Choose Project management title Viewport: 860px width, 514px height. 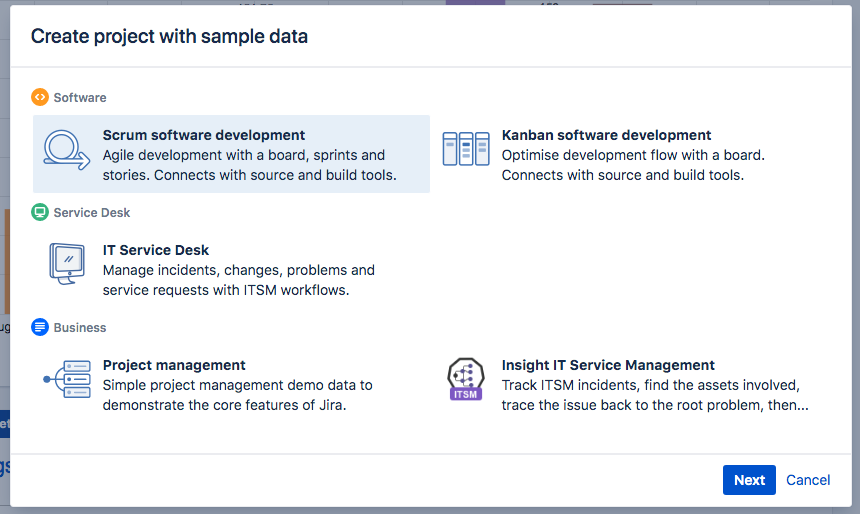(x=174, y=365)
